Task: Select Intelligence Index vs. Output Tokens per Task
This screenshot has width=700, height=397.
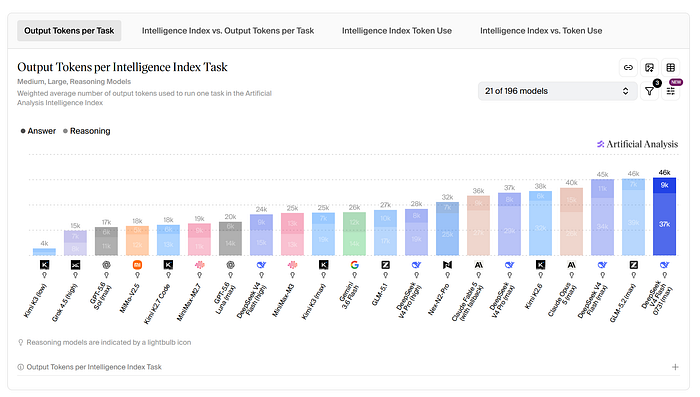Action: 228,31
